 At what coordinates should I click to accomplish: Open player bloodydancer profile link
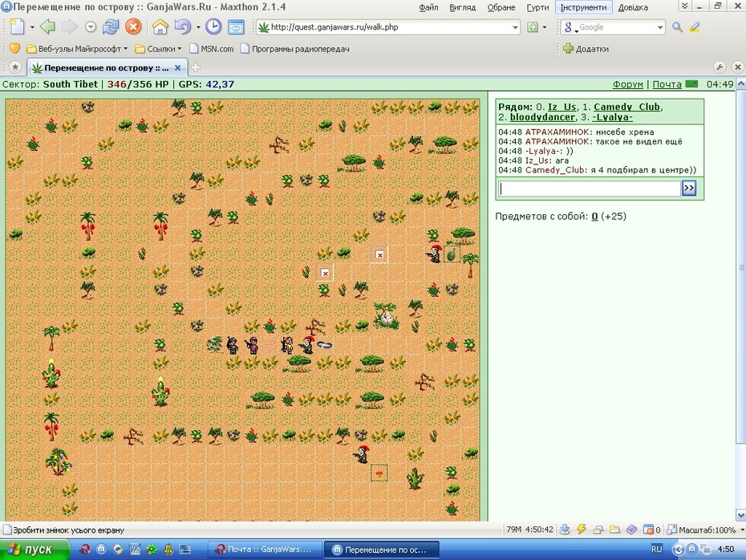coord(542,117)
